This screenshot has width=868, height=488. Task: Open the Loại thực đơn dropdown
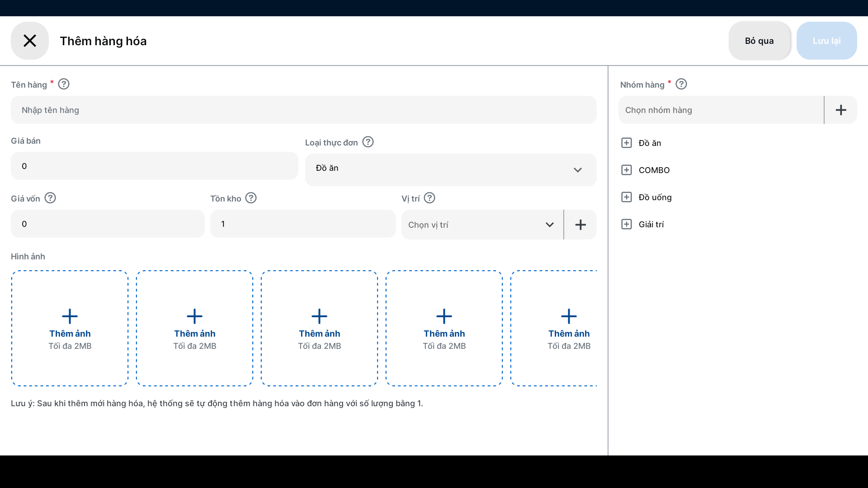pos(450,169)
